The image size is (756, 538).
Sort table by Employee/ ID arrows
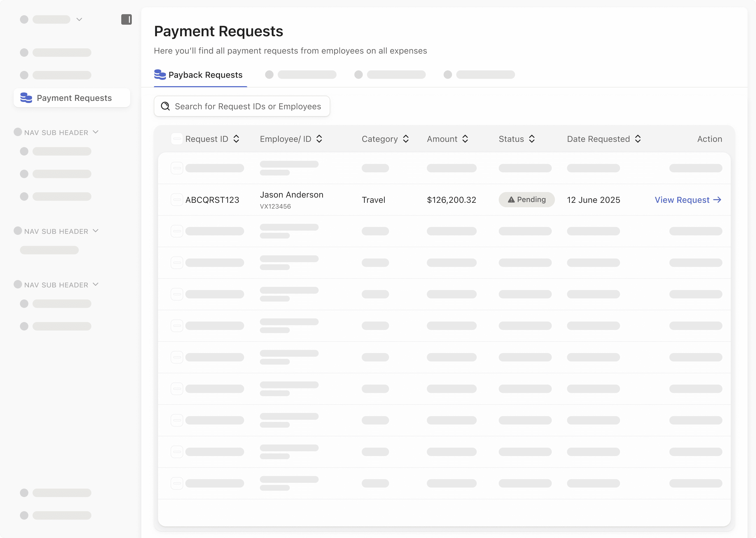(319, 139)
